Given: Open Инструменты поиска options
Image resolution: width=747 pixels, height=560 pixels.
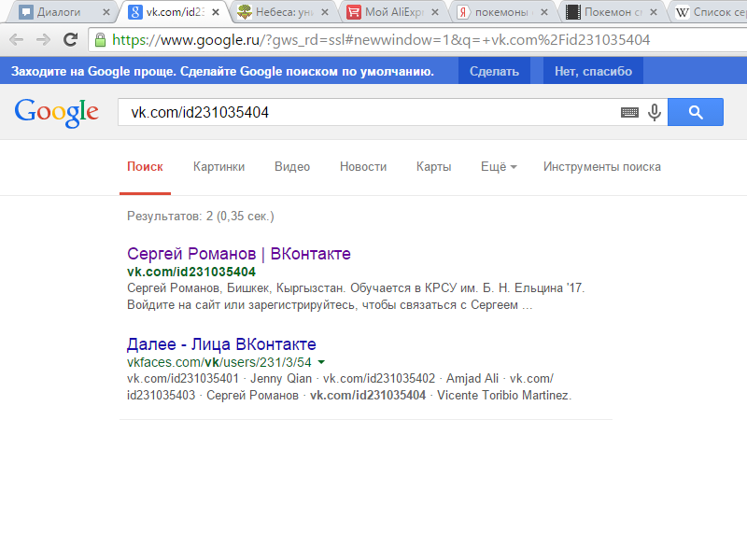Looking at the screenshot, I should [x=601, y=167].
